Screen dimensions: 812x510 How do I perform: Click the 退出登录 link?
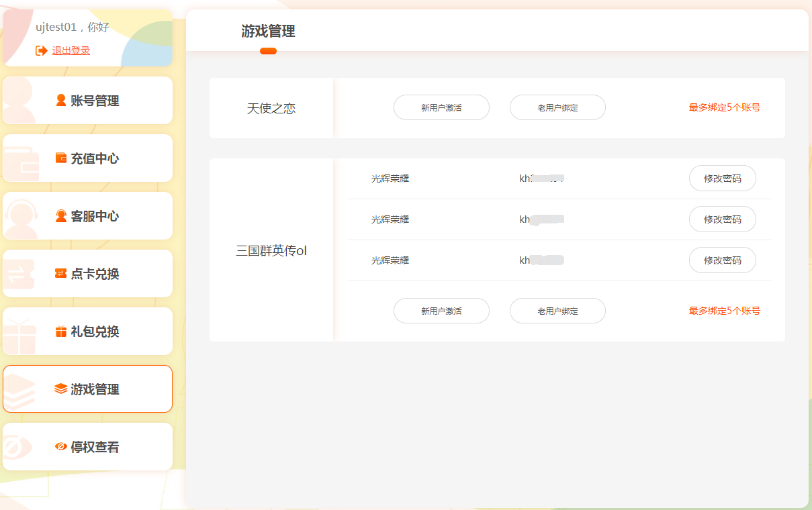(x=71, y=50)
